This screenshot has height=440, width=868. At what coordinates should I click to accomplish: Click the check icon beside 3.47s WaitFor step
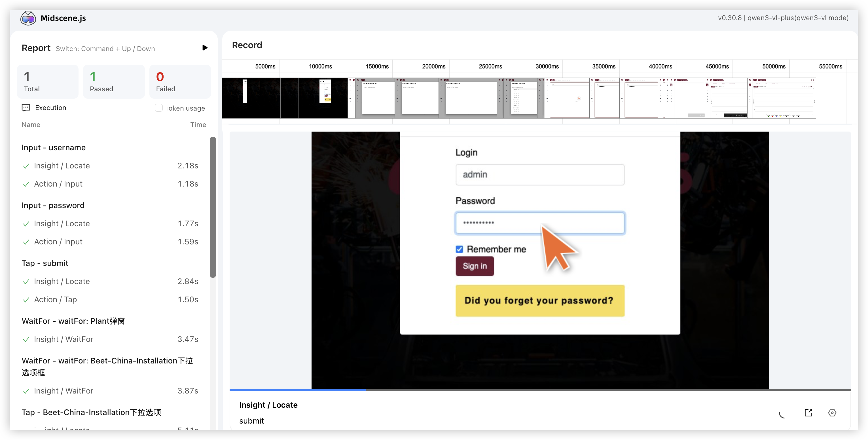[26, 340]
